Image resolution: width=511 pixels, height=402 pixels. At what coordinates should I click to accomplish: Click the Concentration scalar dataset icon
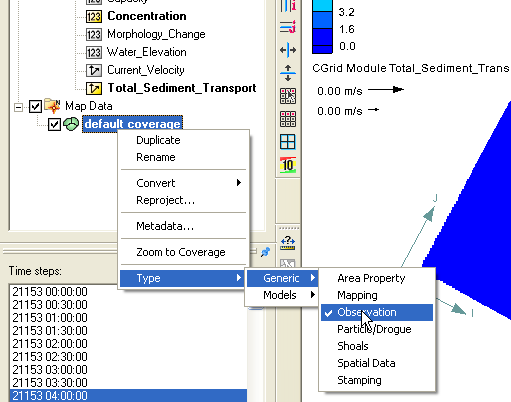tap(94, 16)
